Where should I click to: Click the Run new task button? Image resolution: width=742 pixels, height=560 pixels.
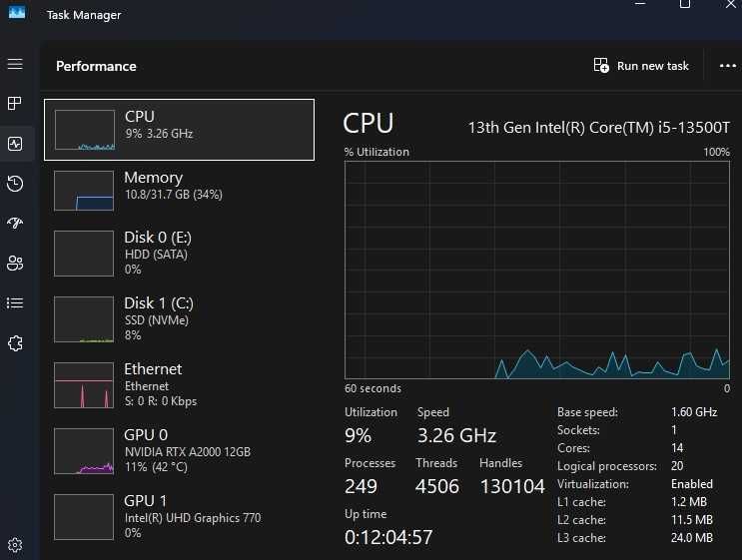641,66
